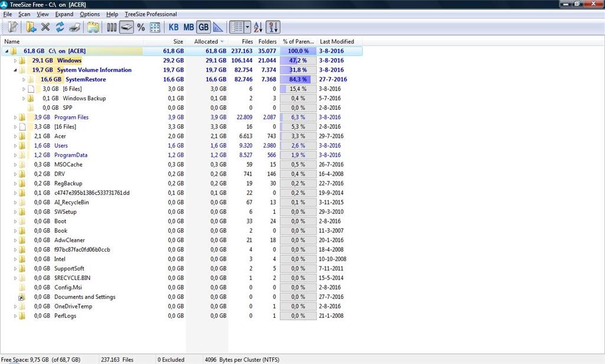The image size is (605, 364).
Task: Click the Intel folder icon
Action: (x=22, y=259)
